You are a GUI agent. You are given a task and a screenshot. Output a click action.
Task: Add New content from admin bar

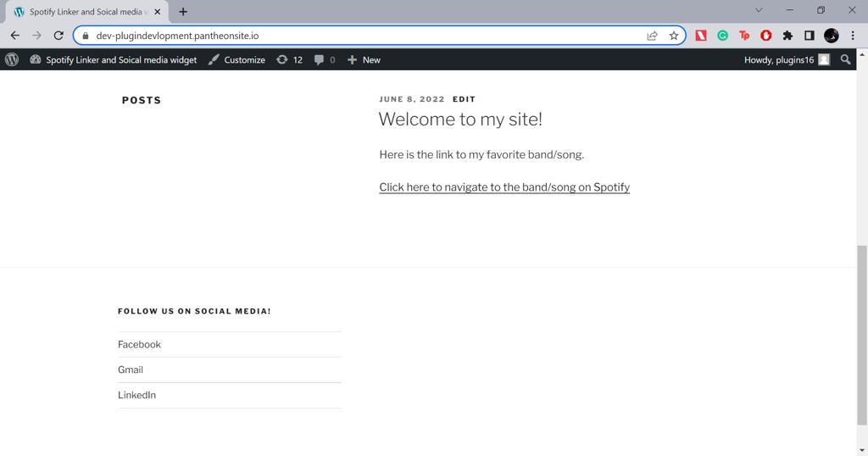click(364, 60)
